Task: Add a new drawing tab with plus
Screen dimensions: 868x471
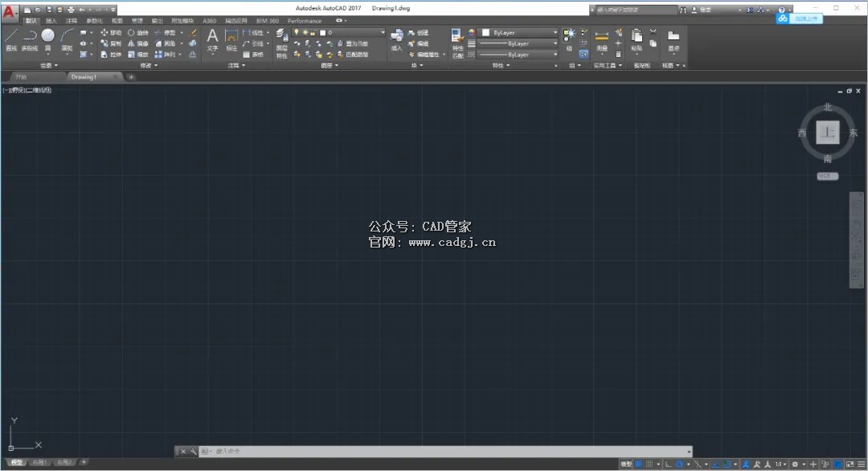Action: coord(131,77)
